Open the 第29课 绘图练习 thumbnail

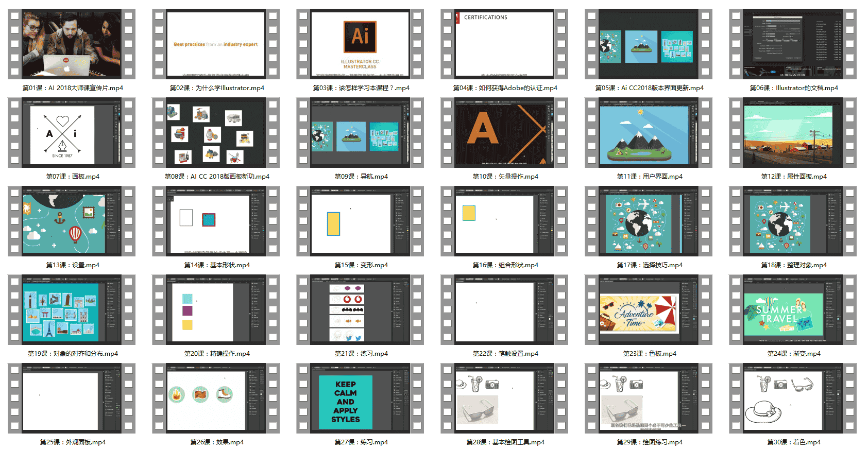(649, 398)
